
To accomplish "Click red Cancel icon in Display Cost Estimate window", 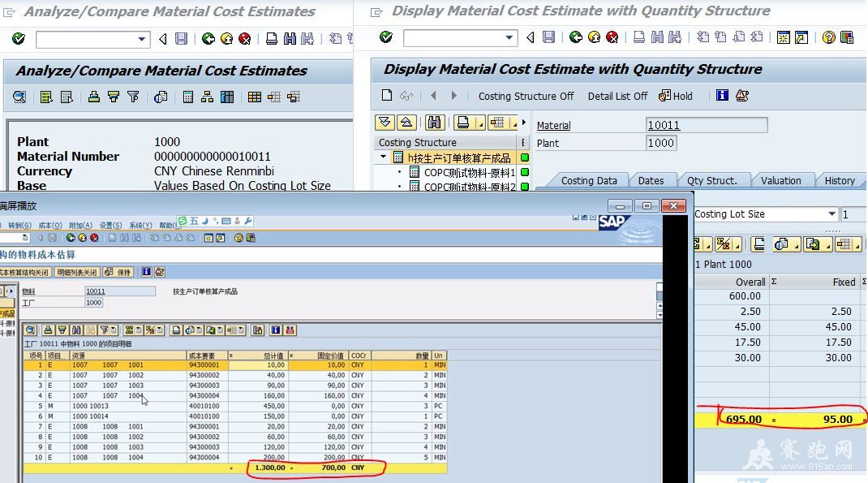I will (x=612, y=37).
